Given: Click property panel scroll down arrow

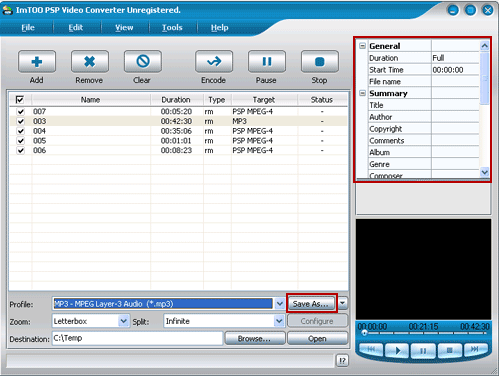Looking at the screenshot, I should (484, 172).
